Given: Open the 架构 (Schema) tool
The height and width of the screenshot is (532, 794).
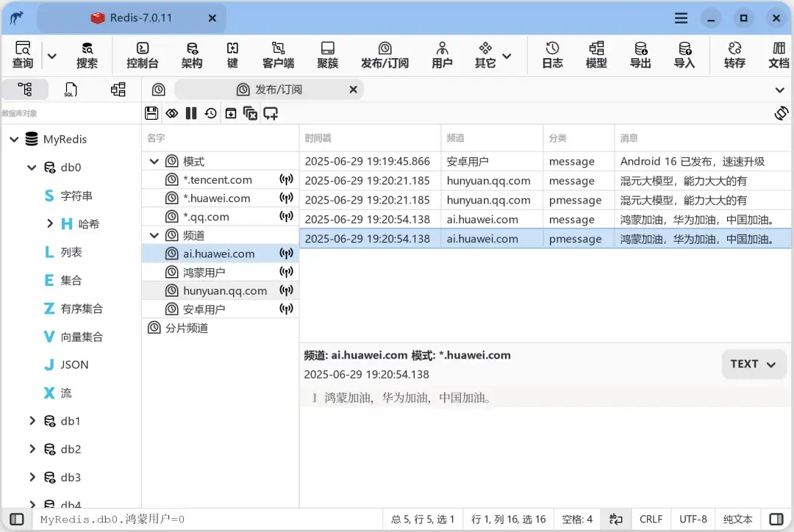Looking at the screenshot, I should pos(192,54).
